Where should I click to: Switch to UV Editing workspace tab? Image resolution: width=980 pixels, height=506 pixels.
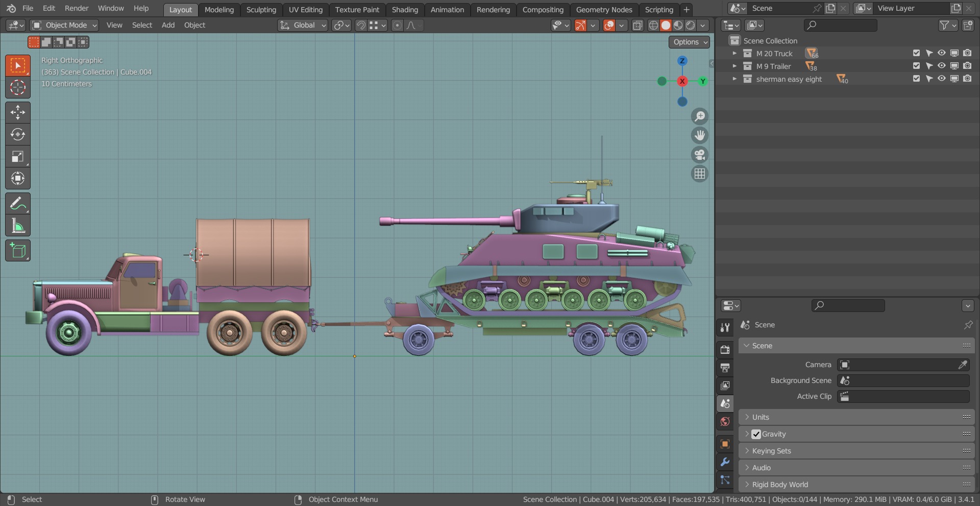[306, 10]
